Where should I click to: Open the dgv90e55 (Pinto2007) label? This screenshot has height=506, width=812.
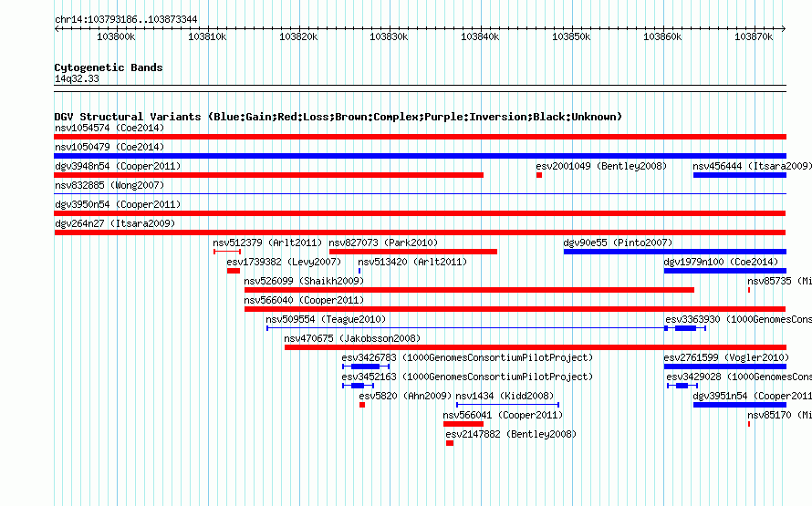click(618, 243)
